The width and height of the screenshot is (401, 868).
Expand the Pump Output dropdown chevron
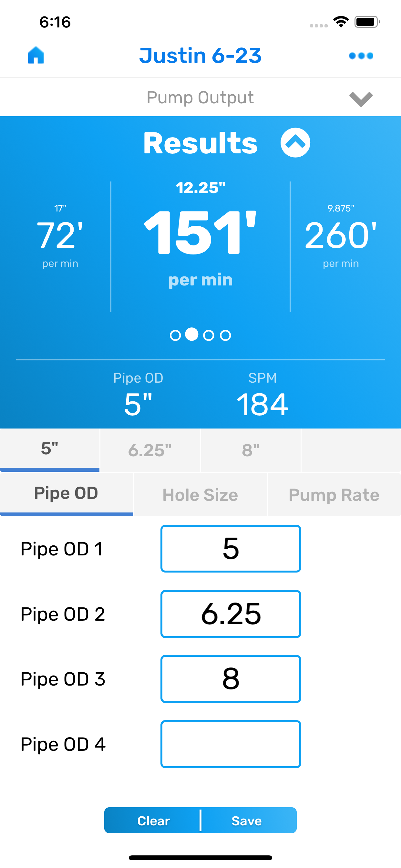pos(361,99)
